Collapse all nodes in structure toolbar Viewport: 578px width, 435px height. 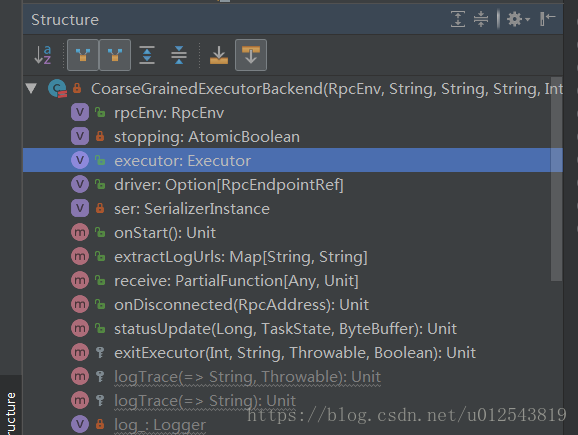pyautogui.click(x=179, y=55)
